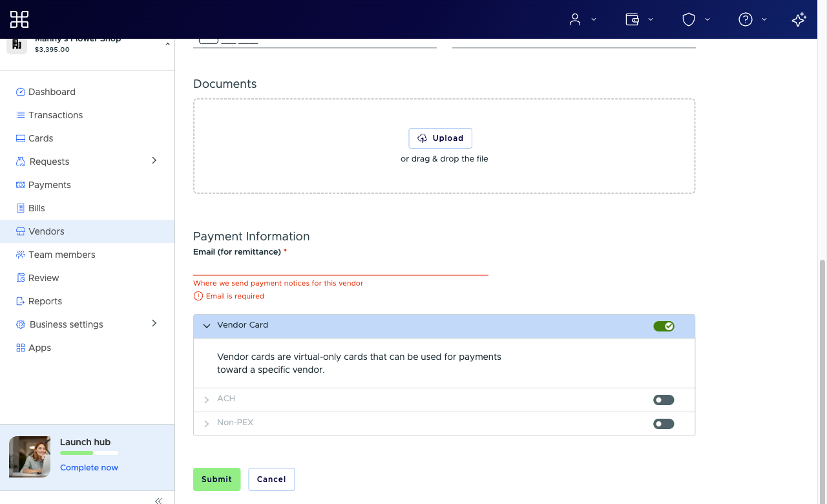Viewport: 827px width, 504px height.
Task: Click the Cards icon in sidebar
Action: pos(21,138)
